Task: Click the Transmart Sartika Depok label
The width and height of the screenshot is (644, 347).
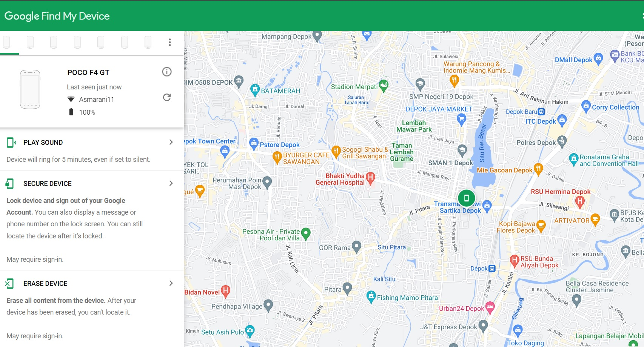Action: [458, 207]
